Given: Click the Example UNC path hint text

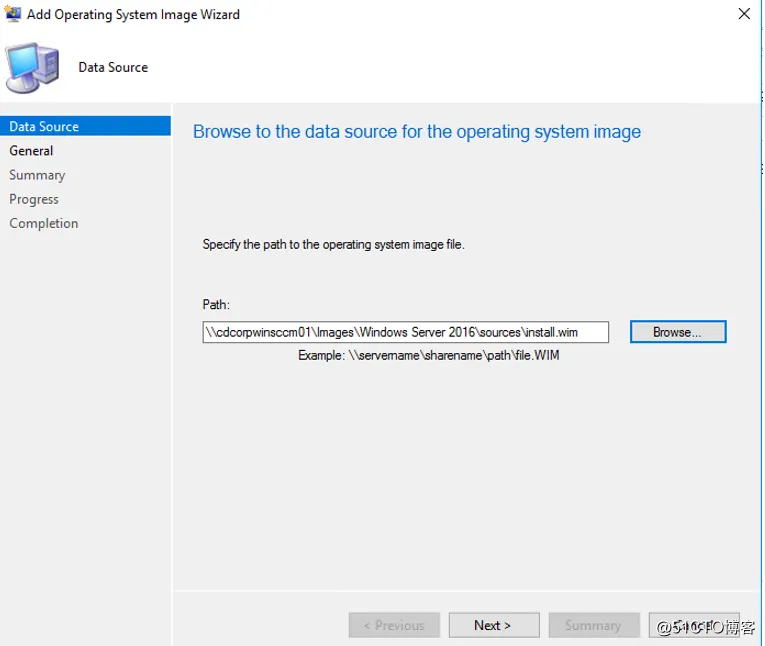Looking at the screenshot, I should point(428,355).
